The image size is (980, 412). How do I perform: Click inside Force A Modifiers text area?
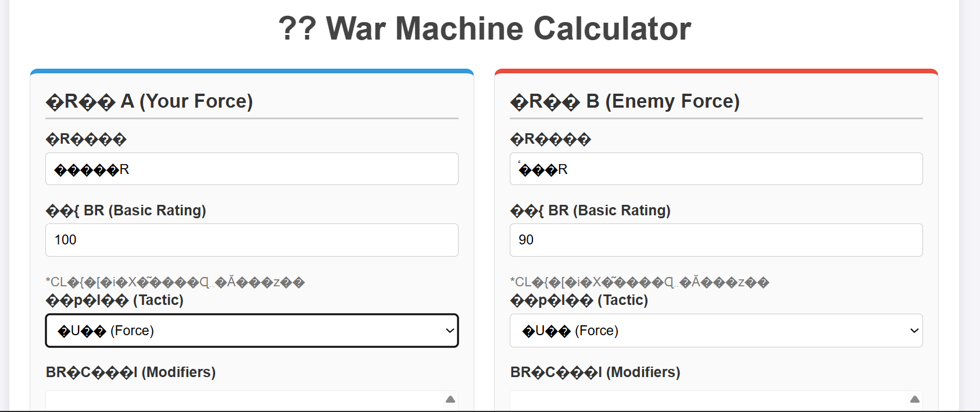pyautogui.click(x=244, y=402)
